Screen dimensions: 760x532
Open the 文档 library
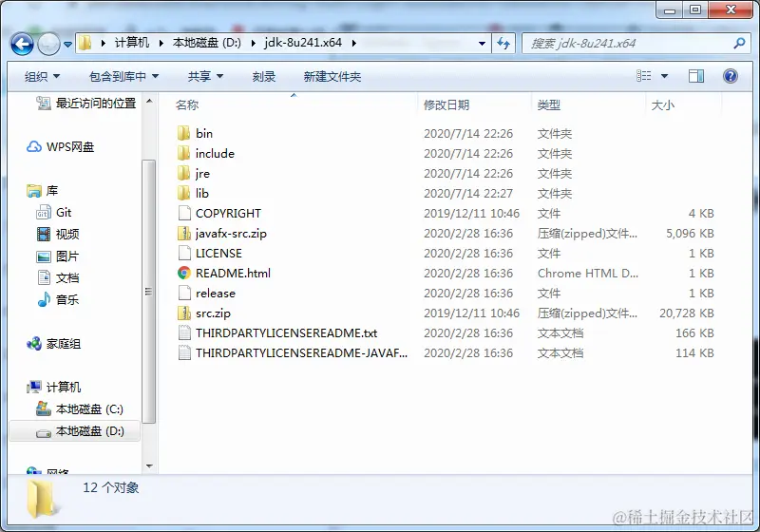pos(58,278)
